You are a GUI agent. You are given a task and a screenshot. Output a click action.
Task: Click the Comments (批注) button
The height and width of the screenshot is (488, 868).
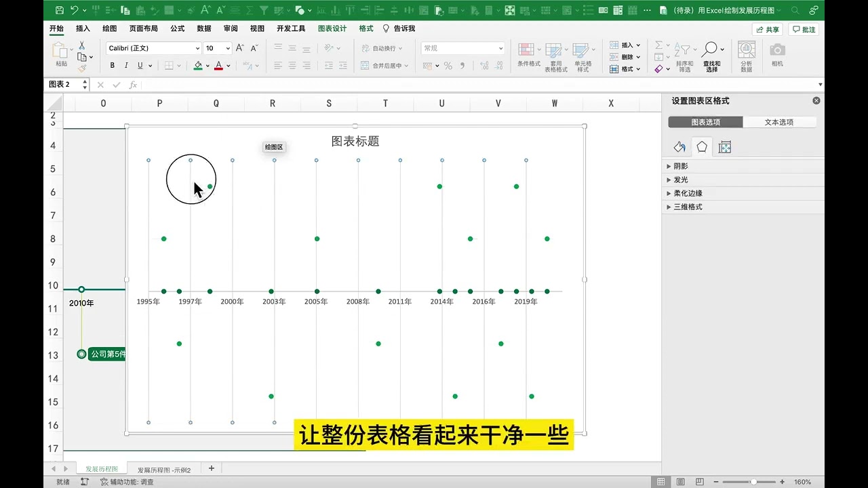coord(804,30)
